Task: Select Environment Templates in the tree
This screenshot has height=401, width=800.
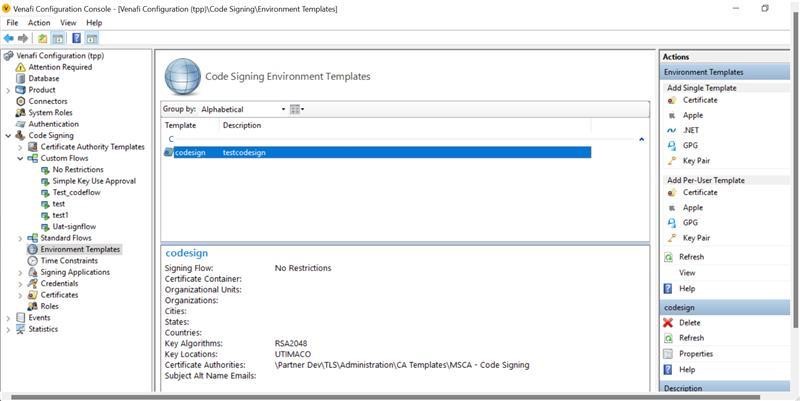Action: [x=80, y=249]
